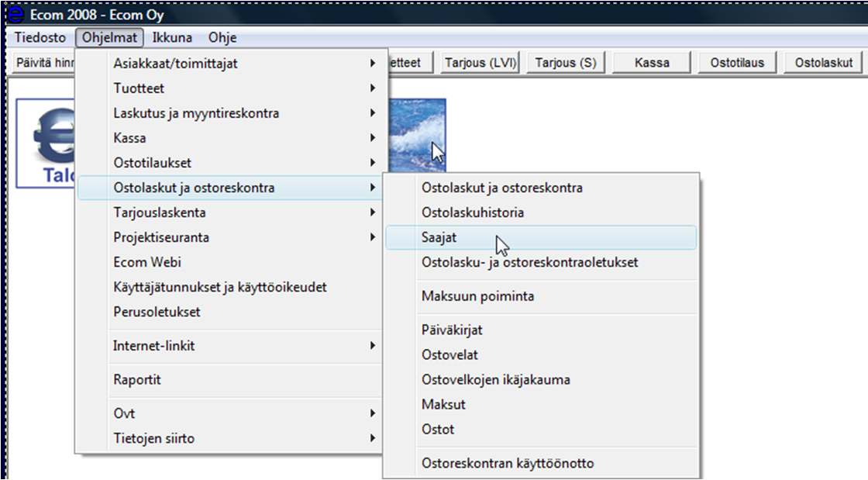Click the Ecom Talo logo image

(x=46, y=143)
